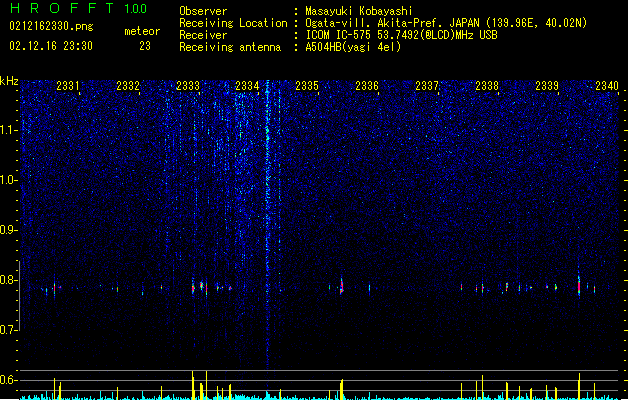Click the 2336 time marker
The width and height of the screenshot is (629, 400).
[367, 85]
